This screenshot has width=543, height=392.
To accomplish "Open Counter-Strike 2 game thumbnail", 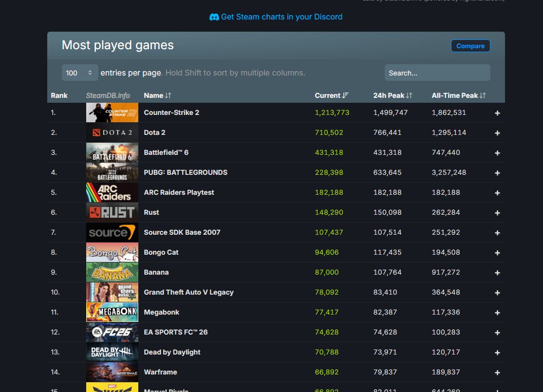I will pos(112,112).
